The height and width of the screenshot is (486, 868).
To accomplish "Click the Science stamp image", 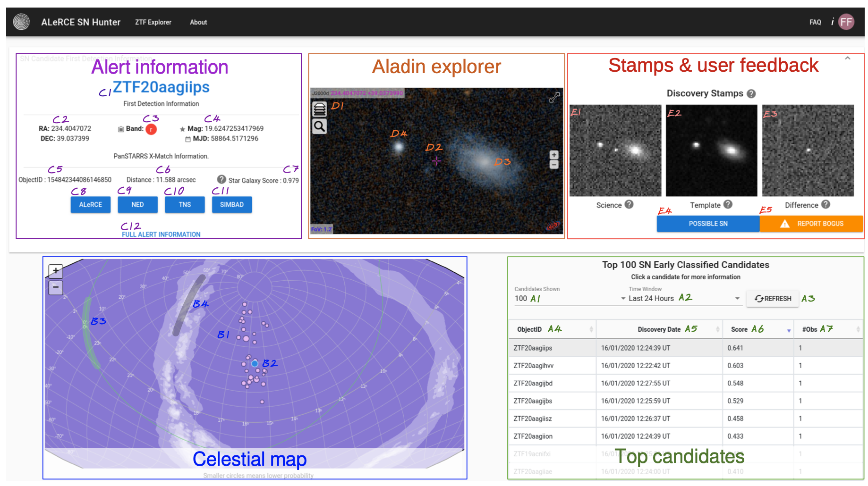I will (x=615, y=151).
